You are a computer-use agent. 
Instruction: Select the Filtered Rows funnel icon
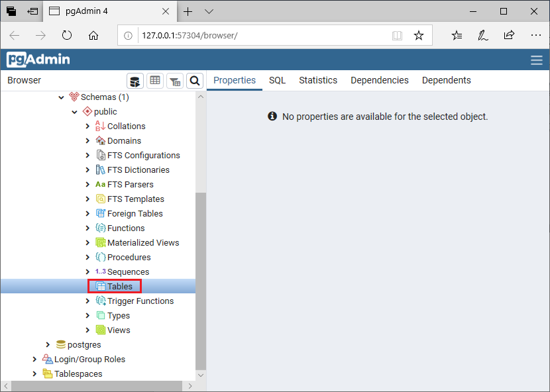[x=174, y=80]
